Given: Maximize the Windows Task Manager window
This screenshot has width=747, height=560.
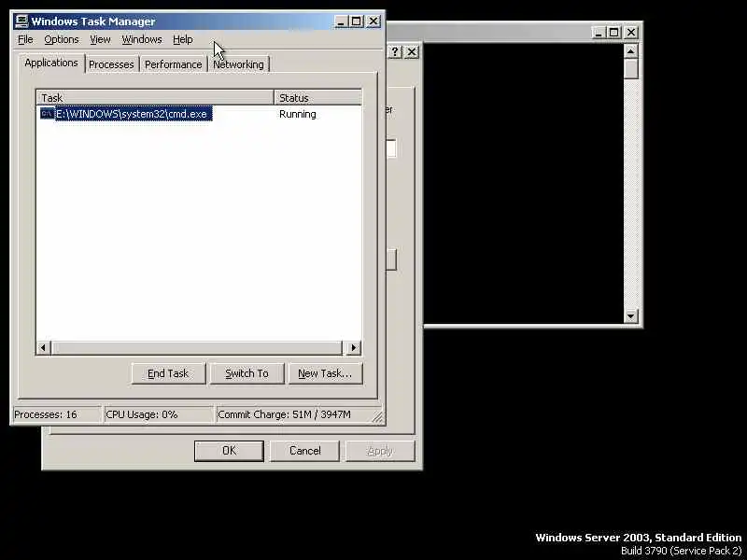Looking at the screenshot, I should pyautogui.click(x=356, y=21).
